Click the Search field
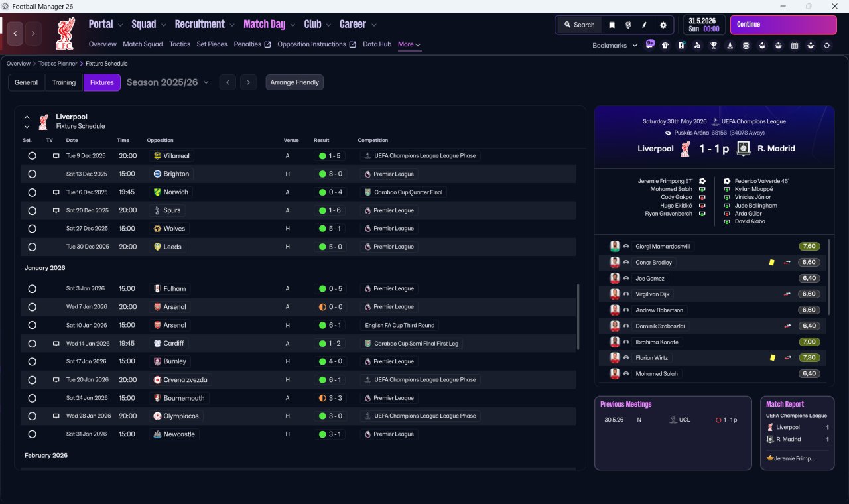Image resolution: width=849 pixels, height=504 pixels. pos(580,25)
